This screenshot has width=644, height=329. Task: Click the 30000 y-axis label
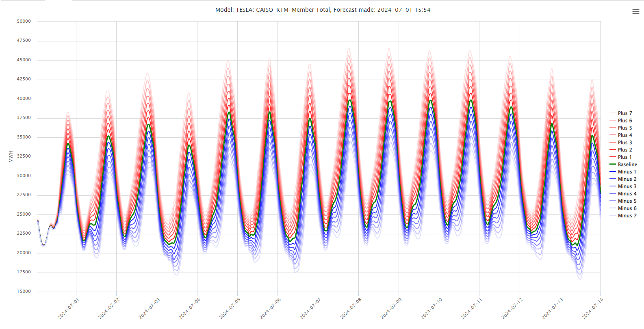click(x=24, y=175)
